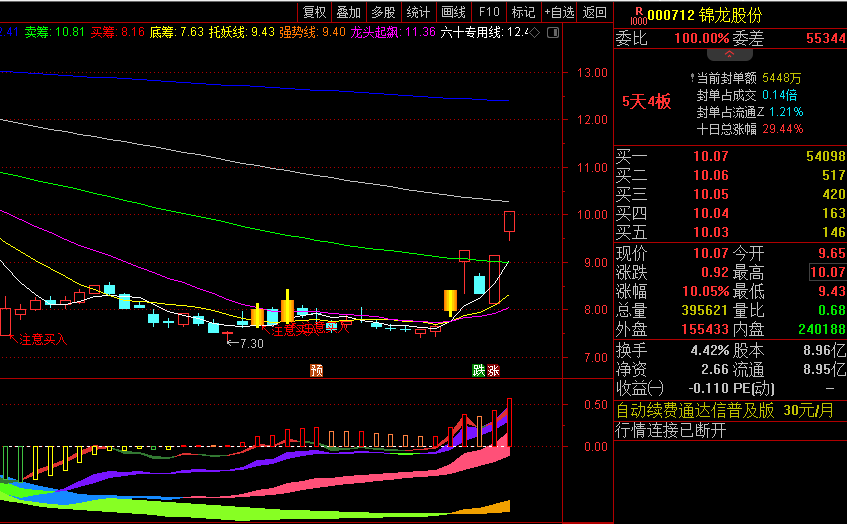Click the 卖筹 10.81 legend entry
The image size is (847, 524).
pos(55,32)
